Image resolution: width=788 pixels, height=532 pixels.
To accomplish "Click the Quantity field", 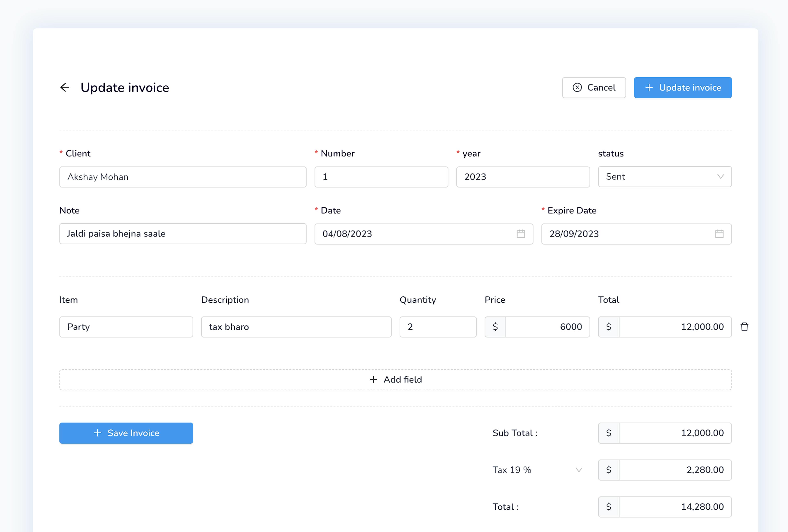I will tap(438, 327).
